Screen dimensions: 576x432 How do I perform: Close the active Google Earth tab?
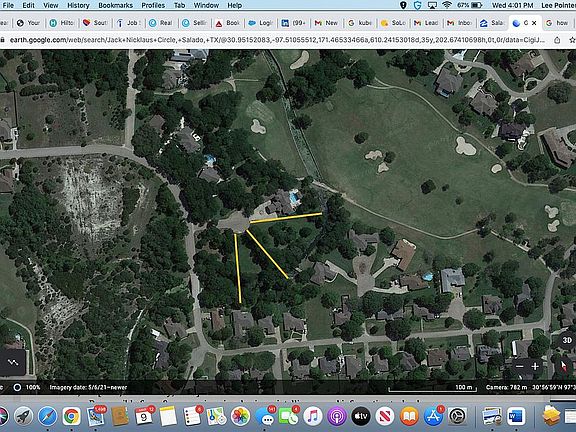[534, 23]
